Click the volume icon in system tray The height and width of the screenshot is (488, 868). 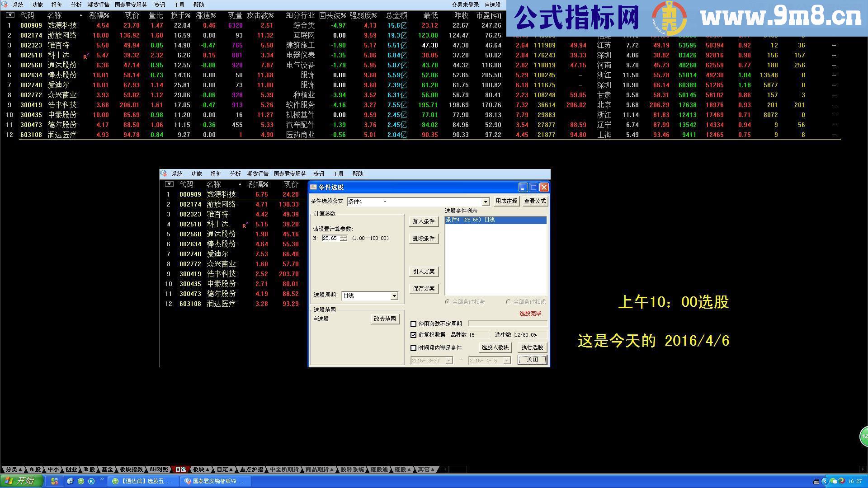coord(841,482)
